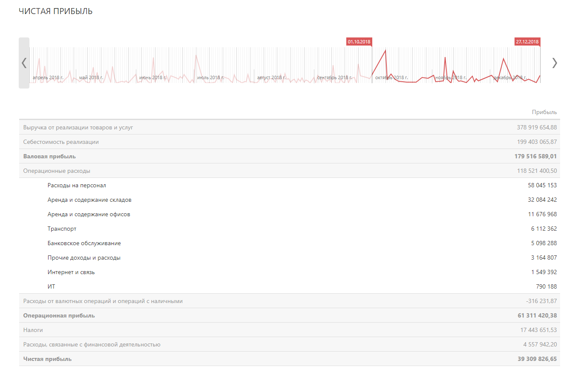This screenshot has height=392, width=578.
Task: Click the ноябрь 2018 г. timeline label
Action: point(451,77)
